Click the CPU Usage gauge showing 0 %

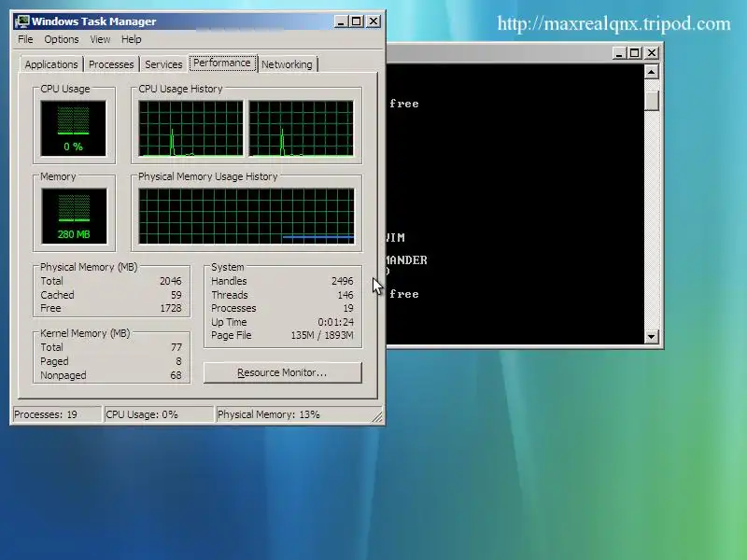(x=74, y=128)
